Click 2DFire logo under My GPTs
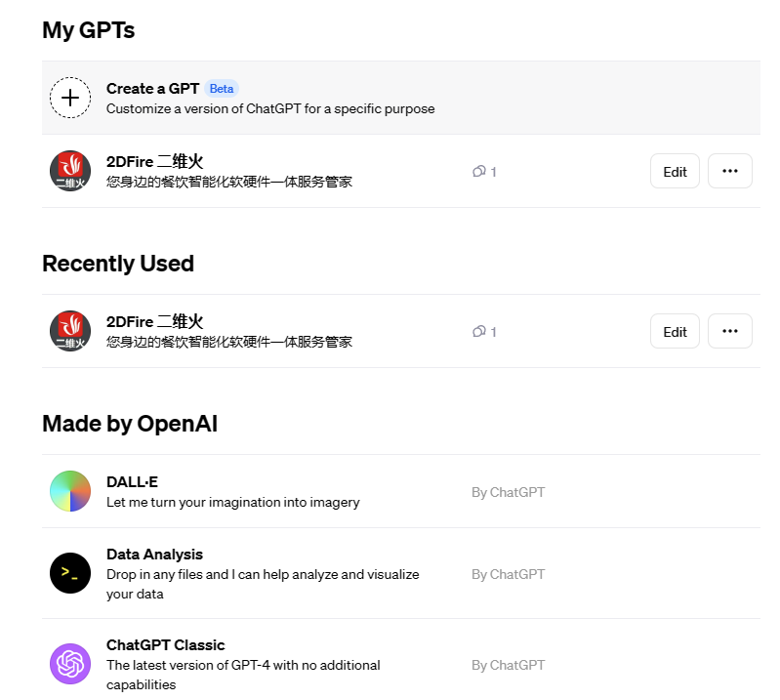Viewport: 780px width, 700px height. (x=70, y=171)
